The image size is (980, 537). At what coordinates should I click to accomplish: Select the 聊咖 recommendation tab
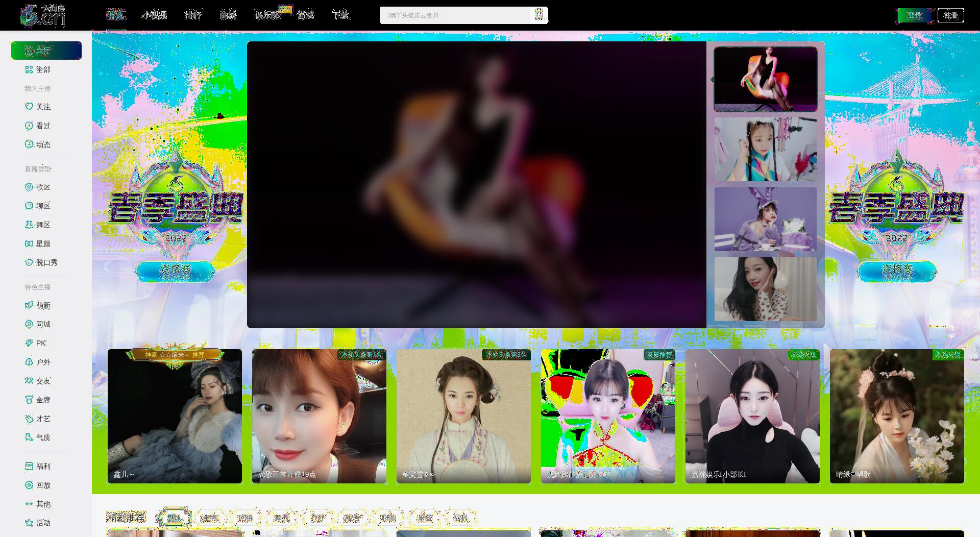pyautogui.click(x=388, y=518)
